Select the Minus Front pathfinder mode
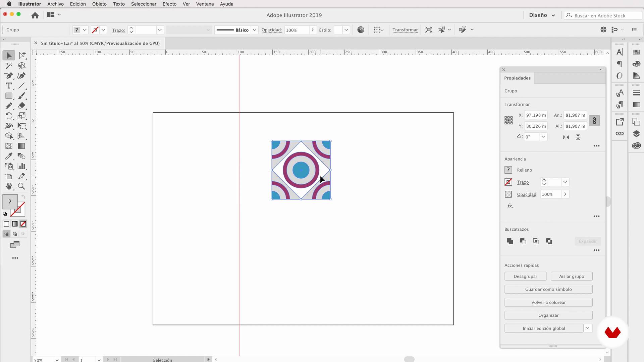Screen dimensions: 644x362 [523, 241]
